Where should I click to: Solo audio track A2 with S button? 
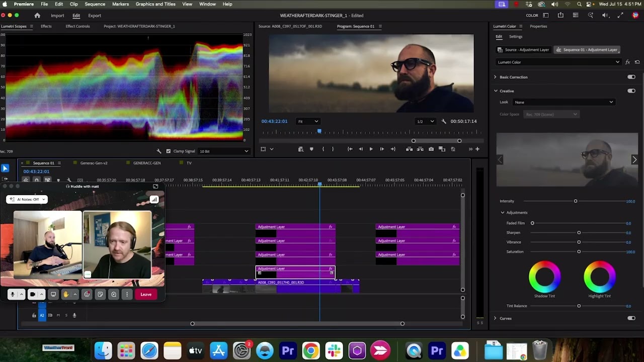(66, 315)
